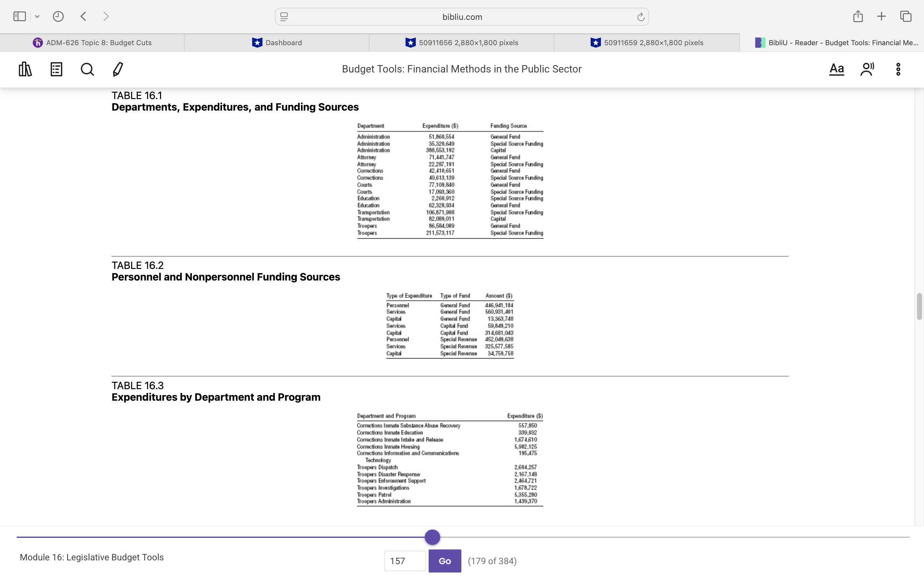Open a new browser tab
This screenshot has width=924, height=577.
882,16
